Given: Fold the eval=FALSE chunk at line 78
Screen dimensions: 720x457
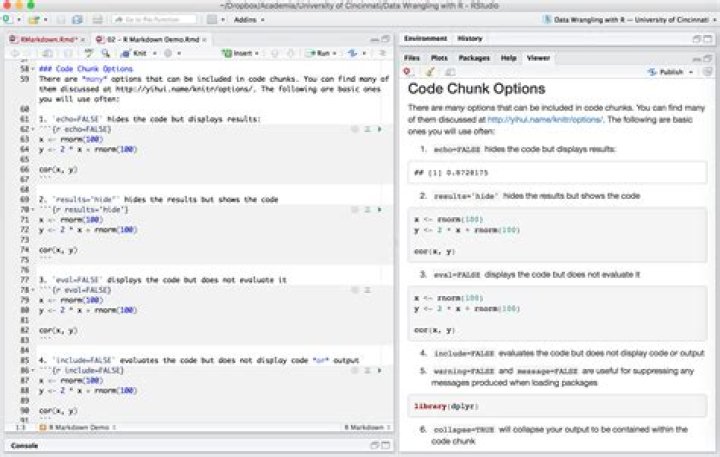Looking at the screenshot, I should (33, 290).
